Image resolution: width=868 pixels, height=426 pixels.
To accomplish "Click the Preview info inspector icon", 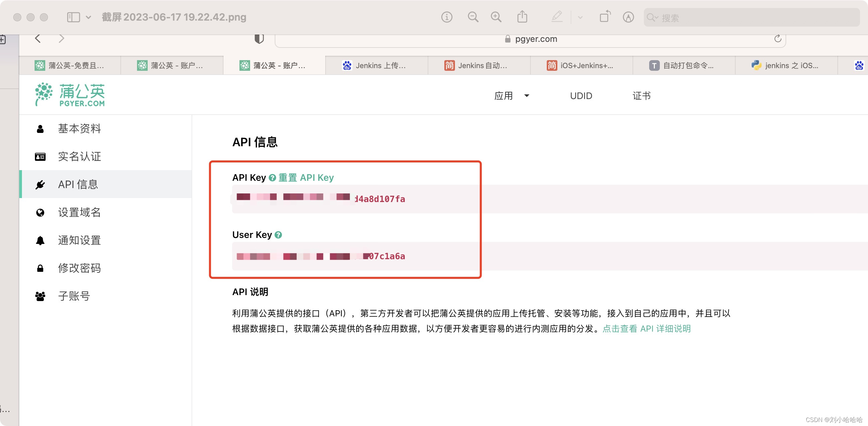I will coord(446,17).
